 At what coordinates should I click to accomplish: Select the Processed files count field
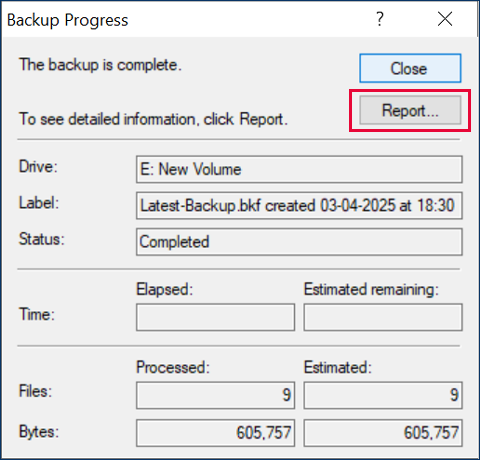[x=215, y=395]
